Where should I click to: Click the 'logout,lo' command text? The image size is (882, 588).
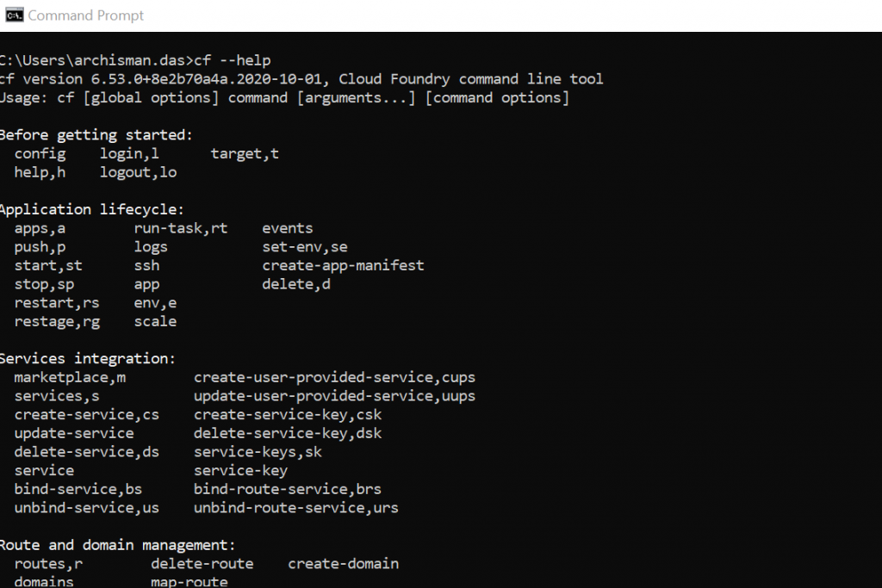139,172
